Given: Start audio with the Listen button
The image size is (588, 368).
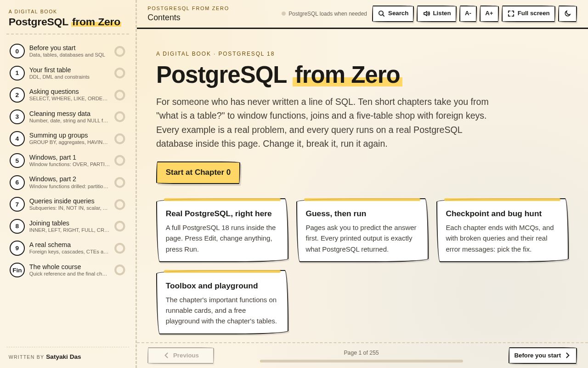Looking at the screenshot, I should pos(436,14).
